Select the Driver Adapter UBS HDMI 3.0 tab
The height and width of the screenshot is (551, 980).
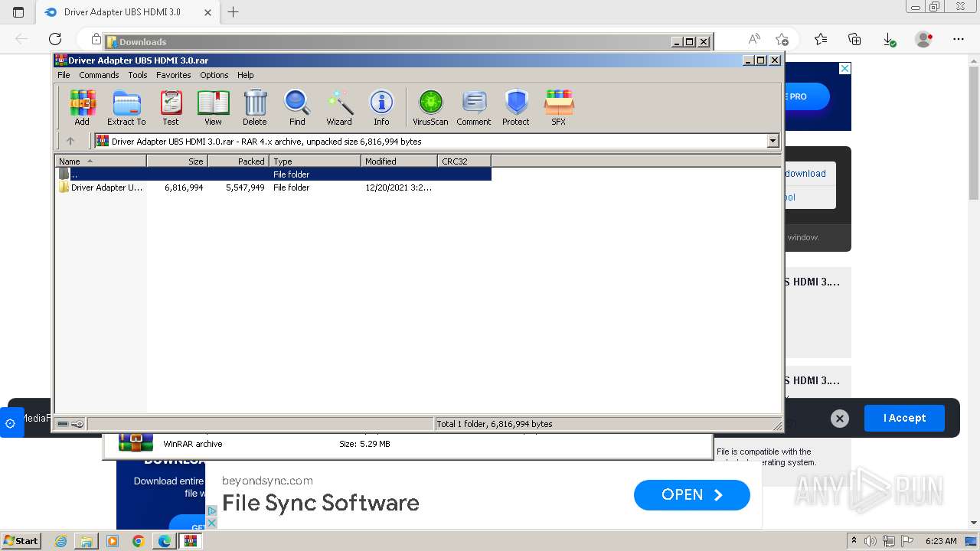[x=127, y=12]
